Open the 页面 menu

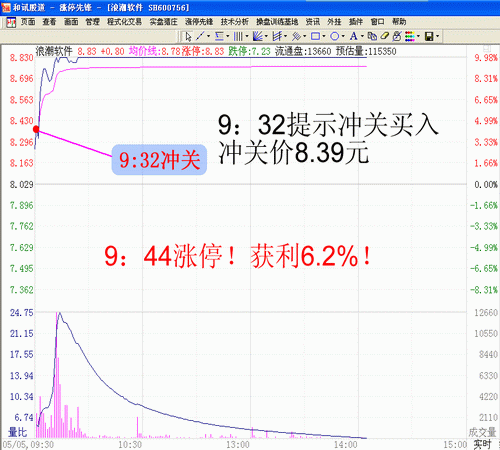[x=28, y=22]
